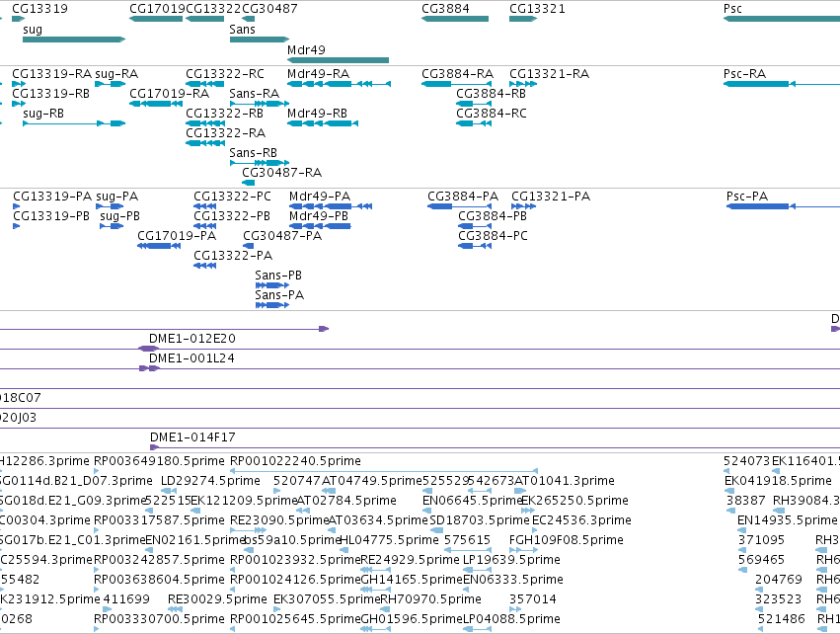This screenshot has height=634, width=840.
Task: Select transcript CG13322-RA
Action: [205, 143]
